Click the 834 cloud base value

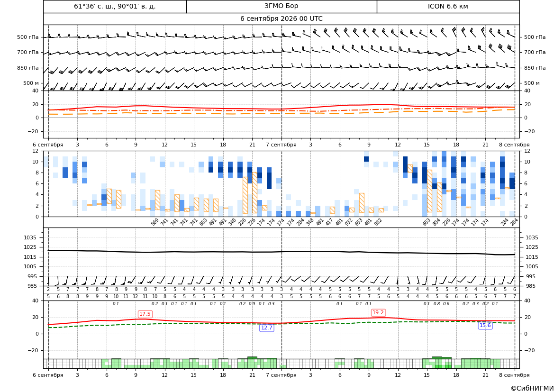[x=436, y=222]
